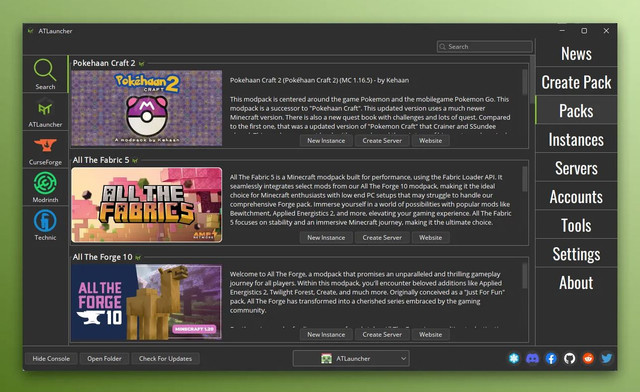
Task: Click the account avatar in the dropdown
Action: click(x=326, y=359)
